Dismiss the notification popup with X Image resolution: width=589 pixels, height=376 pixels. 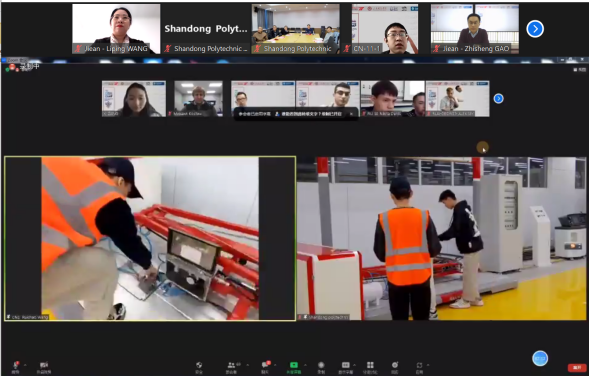tap(351, 114)
